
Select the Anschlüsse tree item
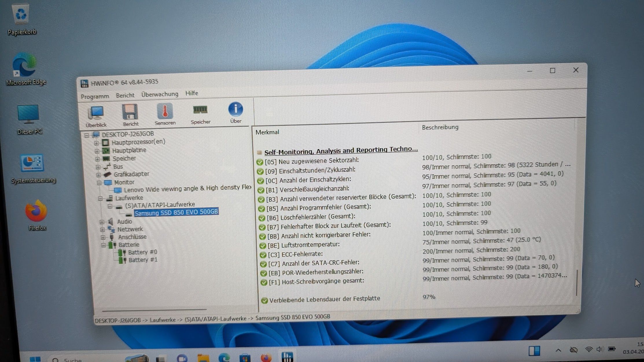132,237
